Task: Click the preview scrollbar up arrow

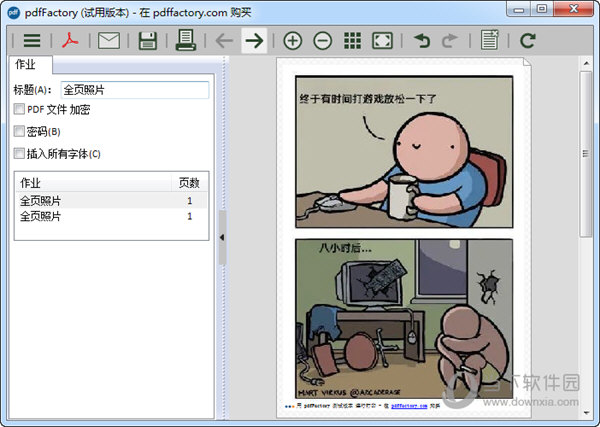Action: coord(586,63)
